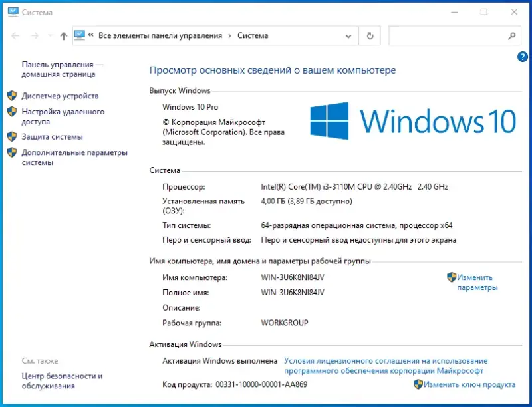Maximize the Система window
532x407 pixels.
[484, 12]
